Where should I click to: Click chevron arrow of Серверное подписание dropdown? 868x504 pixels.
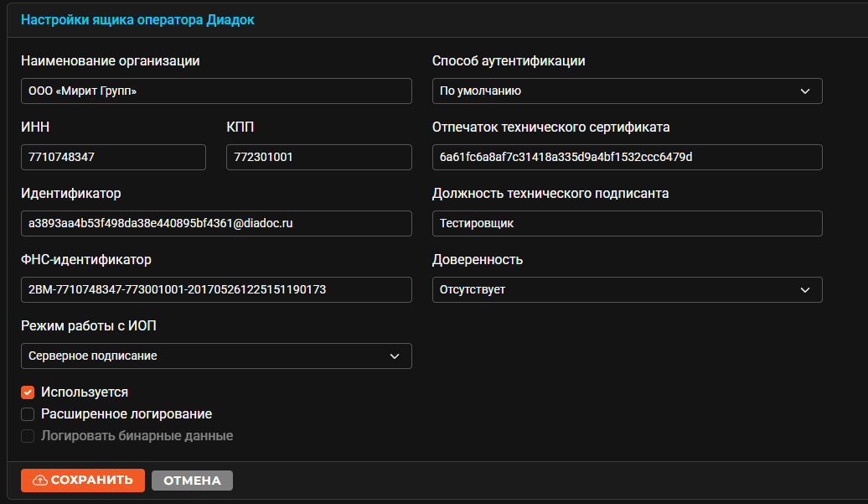(x=395, y=356)
